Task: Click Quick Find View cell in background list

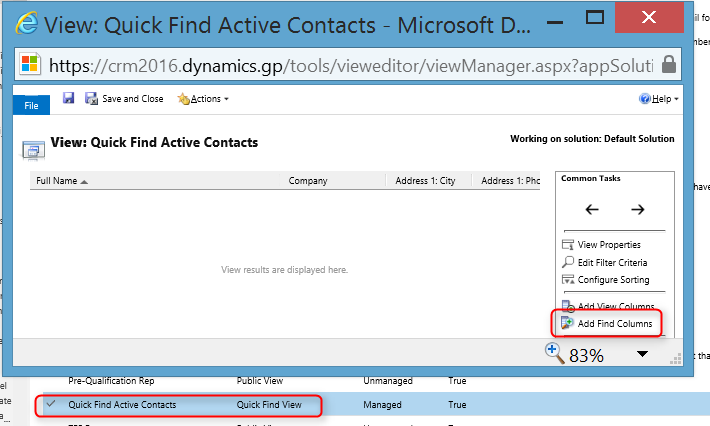Action: click(269, 405)
